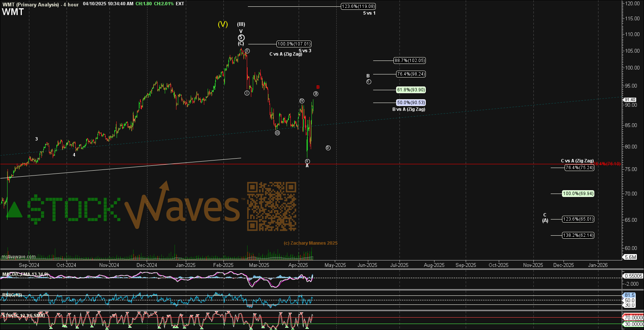The height and width of the screenshot is (330, 644).
Task: Click the yellow (V) wave label
Action: coord(223,24)
